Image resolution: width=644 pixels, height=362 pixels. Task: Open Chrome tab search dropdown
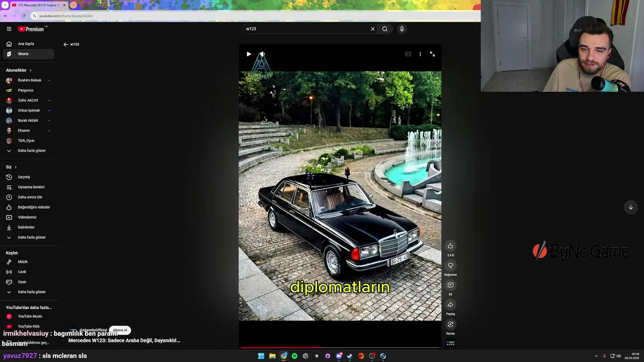[x=5, y=5]
